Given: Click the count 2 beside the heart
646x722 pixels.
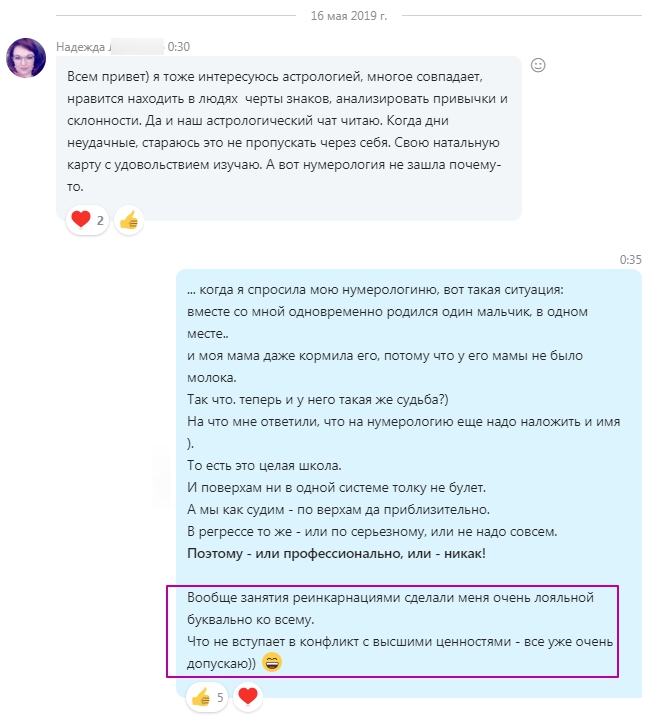Looking at the screenshot, I should (100, 221).
